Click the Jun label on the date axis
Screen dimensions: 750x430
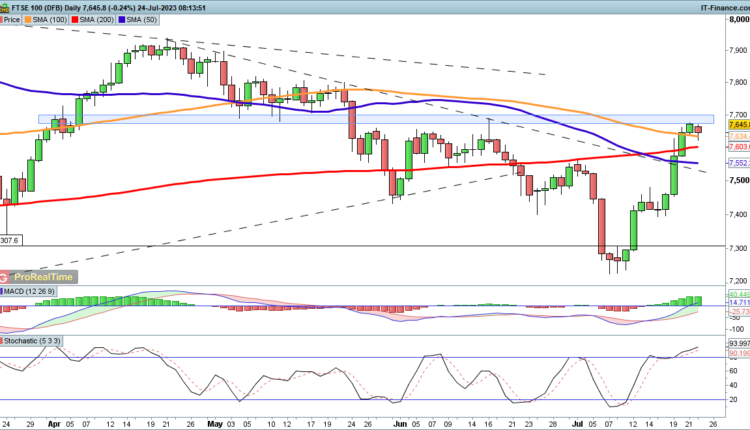[400, 422]
